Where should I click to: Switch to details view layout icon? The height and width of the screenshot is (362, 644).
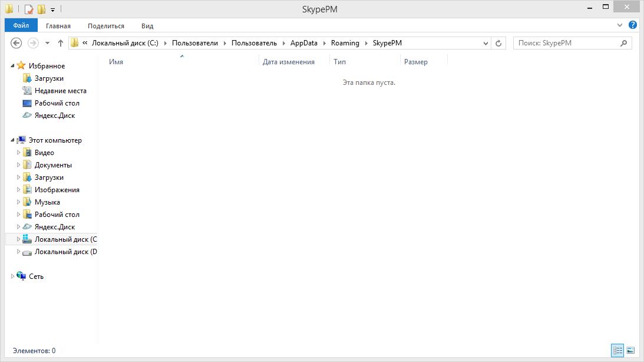[617, 350]
